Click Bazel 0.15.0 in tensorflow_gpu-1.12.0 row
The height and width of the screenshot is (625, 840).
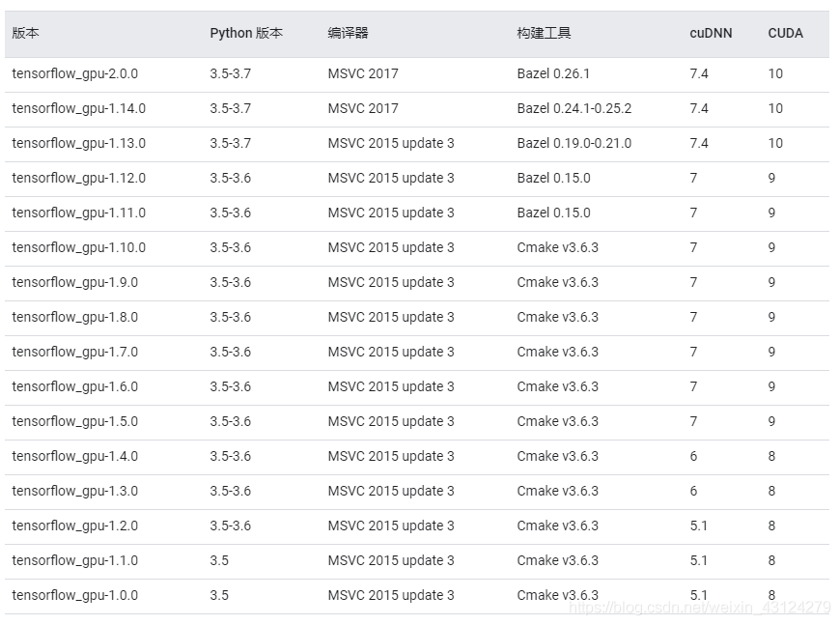[x=553, y=179]
